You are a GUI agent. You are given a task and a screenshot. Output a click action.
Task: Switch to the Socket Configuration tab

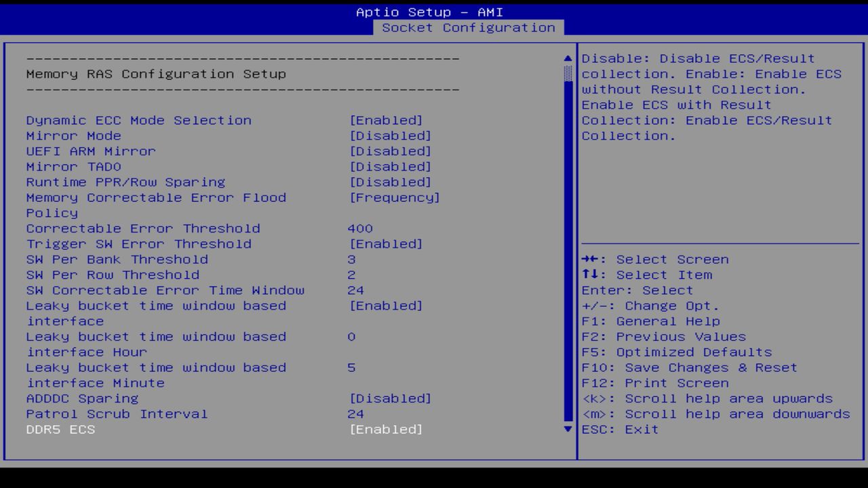click(x=469, y=28)
